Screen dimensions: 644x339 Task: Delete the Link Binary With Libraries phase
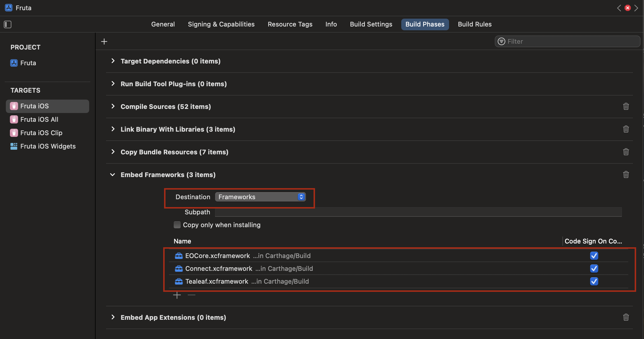tap(626, 129)
